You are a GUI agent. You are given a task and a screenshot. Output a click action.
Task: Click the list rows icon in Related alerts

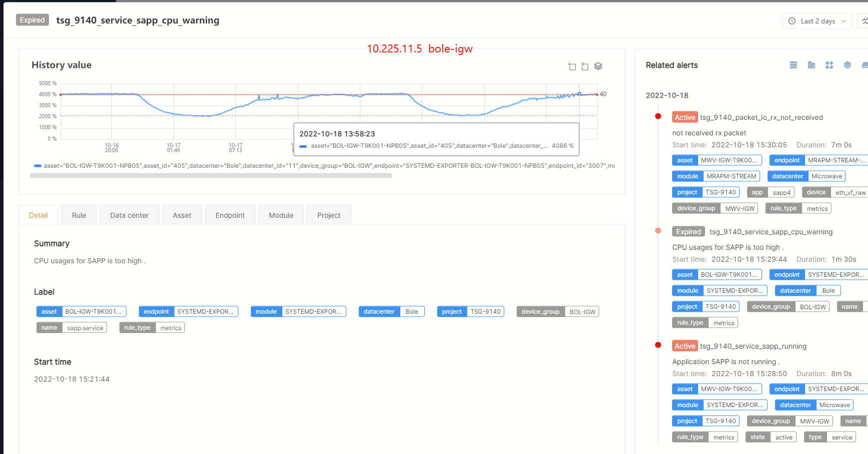point(793,65)
